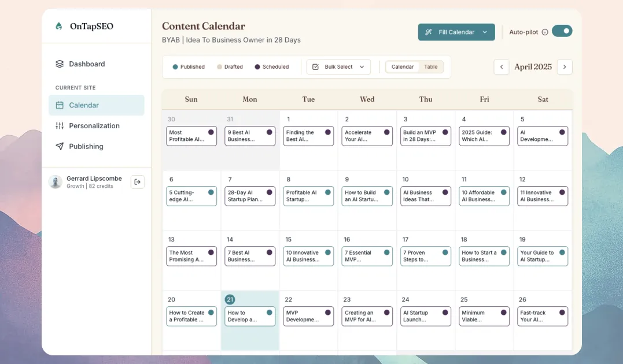Viewport: 623px width, 364px height.
Task: Toggle the Auto-pilot switch off
Action: pyautogui.click(x=562, y=31)
